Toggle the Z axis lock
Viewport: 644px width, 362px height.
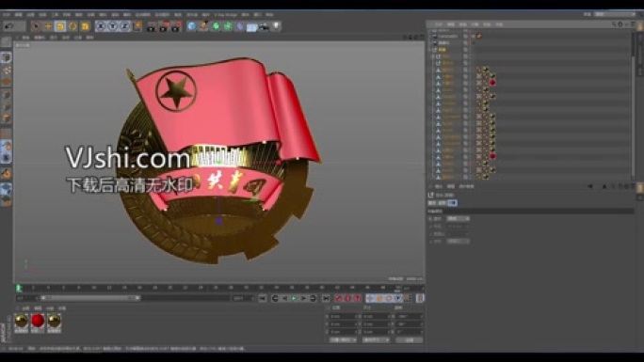[124, 26]
